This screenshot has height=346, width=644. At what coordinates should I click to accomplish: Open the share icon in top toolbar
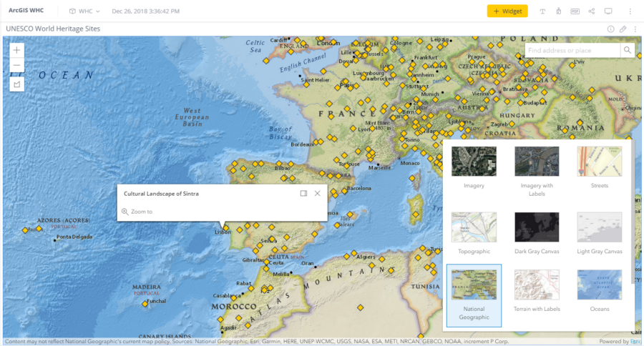592,11
